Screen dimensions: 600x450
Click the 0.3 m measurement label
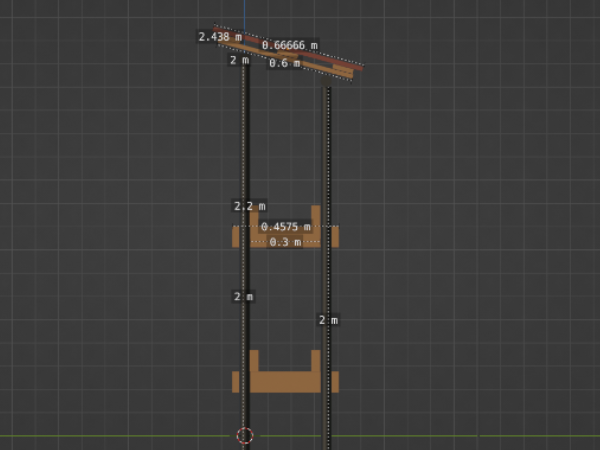click(285, 242)
